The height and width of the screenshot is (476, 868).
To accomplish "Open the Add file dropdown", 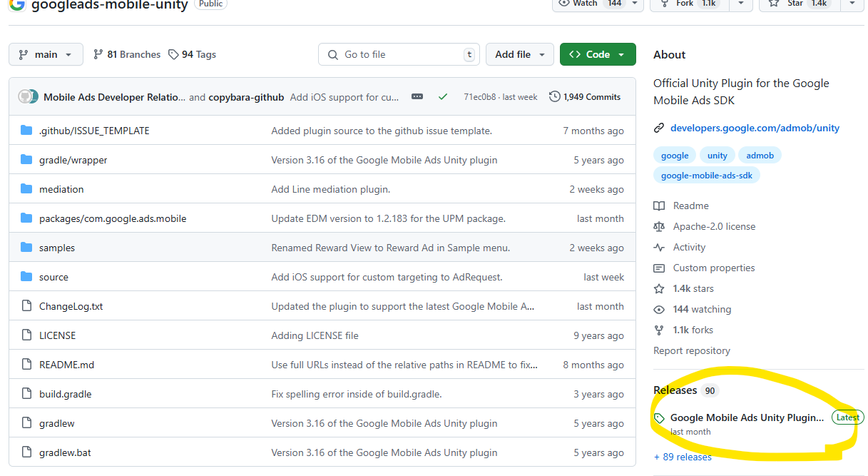I will 520,54.
